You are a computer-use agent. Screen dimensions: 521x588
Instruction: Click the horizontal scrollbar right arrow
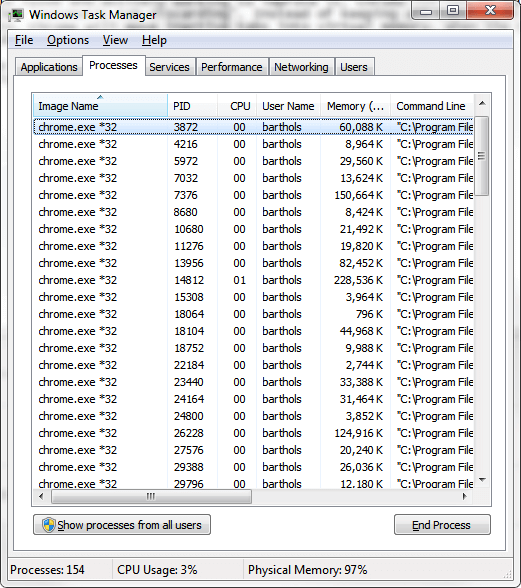coord(465,496)
